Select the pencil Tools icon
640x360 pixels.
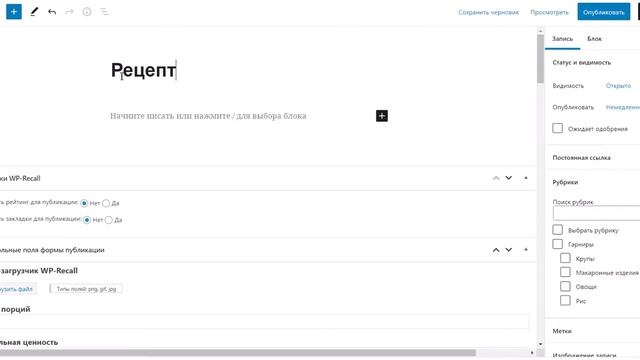(34, 12)
